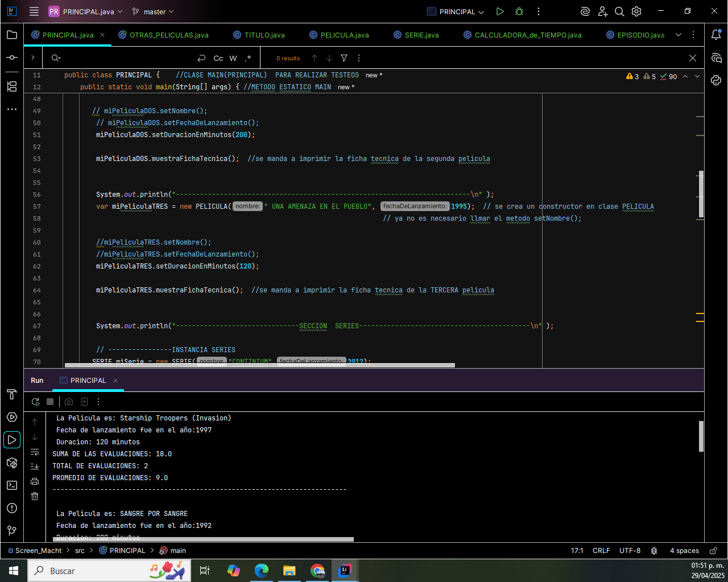Jump to next highlighted problem arrow
Screen dimensions: 728x582
697,76
